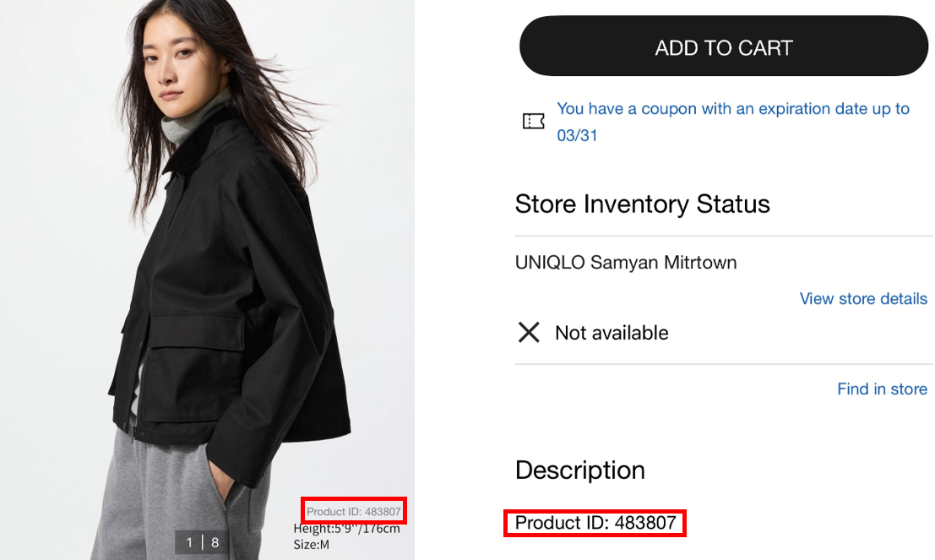Click the Not available status text
The height and width of the screenshot is (560, 935).
(612, 333)
